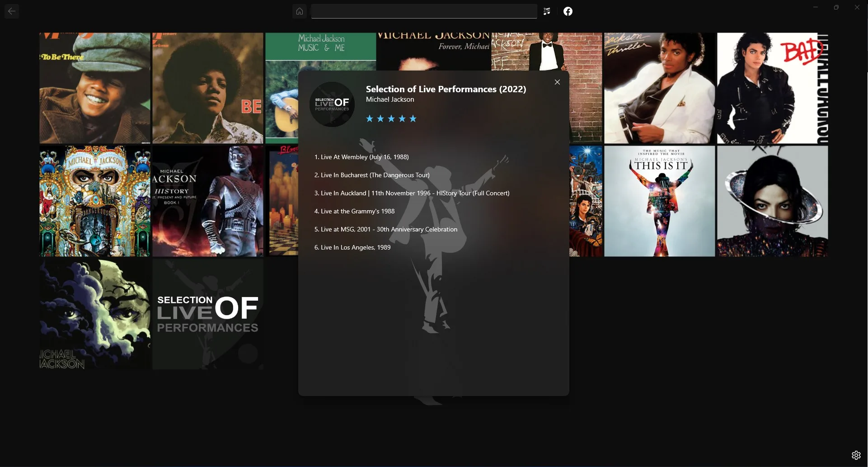Minimize the application window

pos(816,7)
